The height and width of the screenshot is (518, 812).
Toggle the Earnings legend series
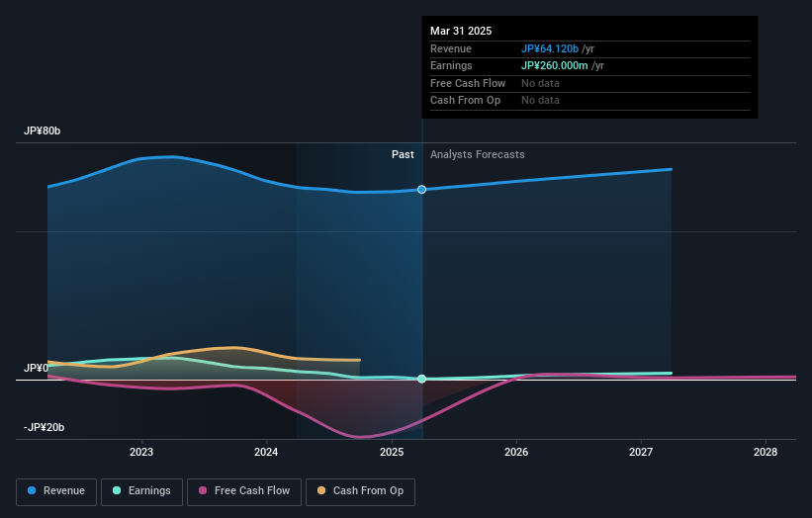point(141,491)
